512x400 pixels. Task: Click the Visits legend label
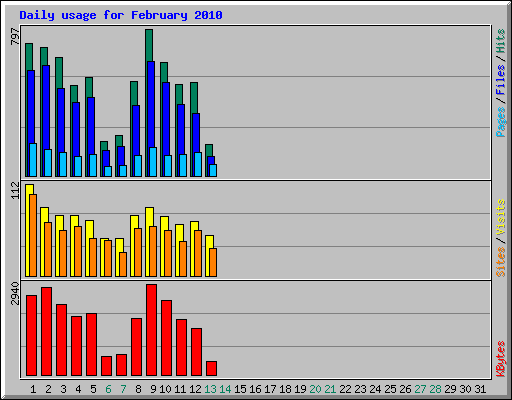click(x=500, y=217)
